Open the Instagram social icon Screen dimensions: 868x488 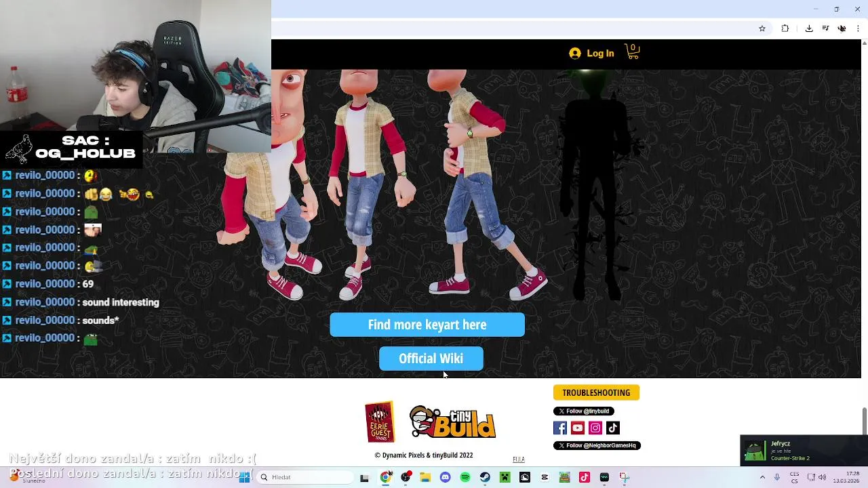coord(595,428)
